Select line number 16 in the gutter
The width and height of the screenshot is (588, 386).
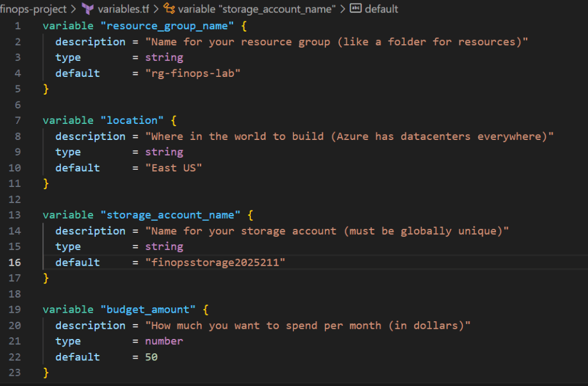coord(15,262)
